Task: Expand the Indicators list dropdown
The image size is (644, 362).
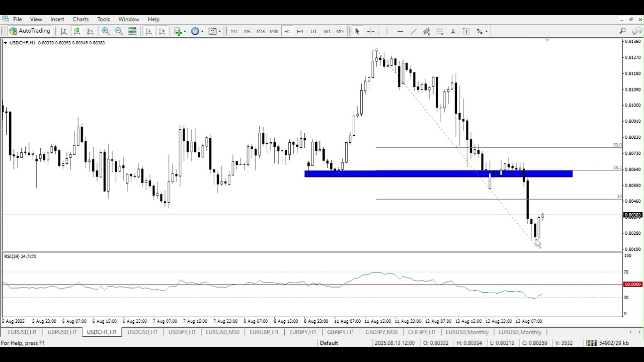Action: [180, 31]
